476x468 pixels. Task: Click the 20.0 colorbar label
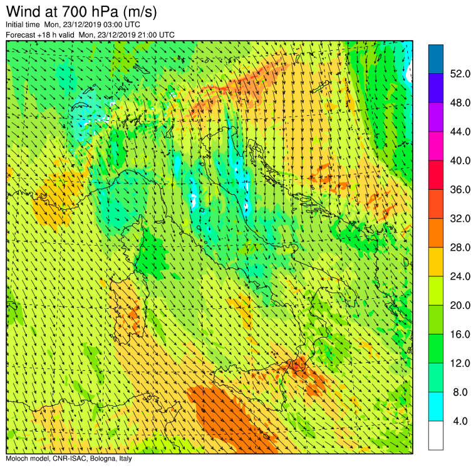point(460,305)
